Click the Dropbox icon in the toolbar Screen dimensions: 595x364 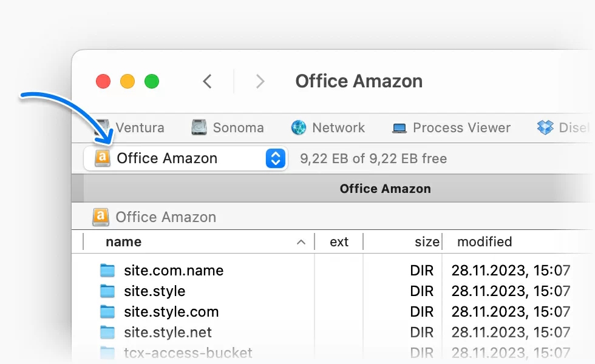click(545, 127)
